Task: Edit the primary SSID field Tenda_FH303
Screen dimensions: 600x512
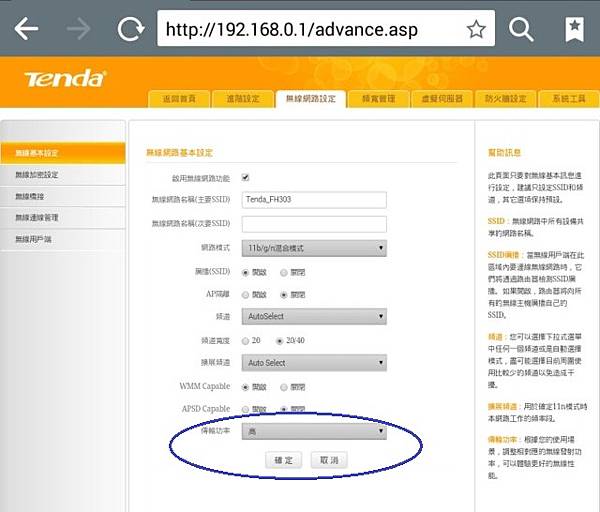Action: click(x=314, y=200)
